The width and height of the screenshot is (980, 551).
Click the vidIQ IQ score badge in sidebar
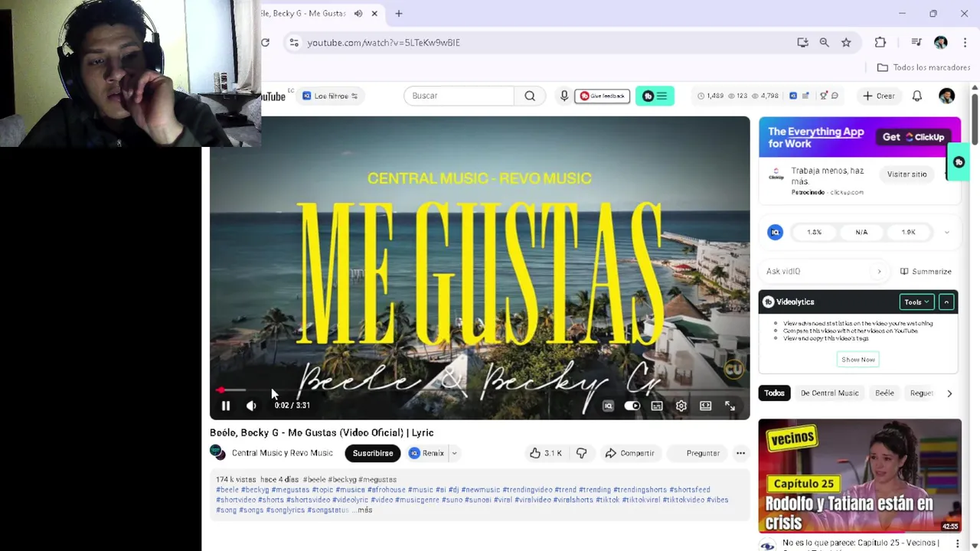point(776,232)
